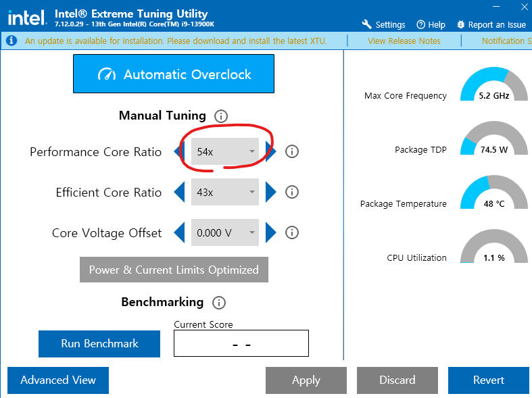The image size is (532, 398).
Task: Decrease Efficient Core Ratio with left arrow
Action: click(x=180, y=193)
